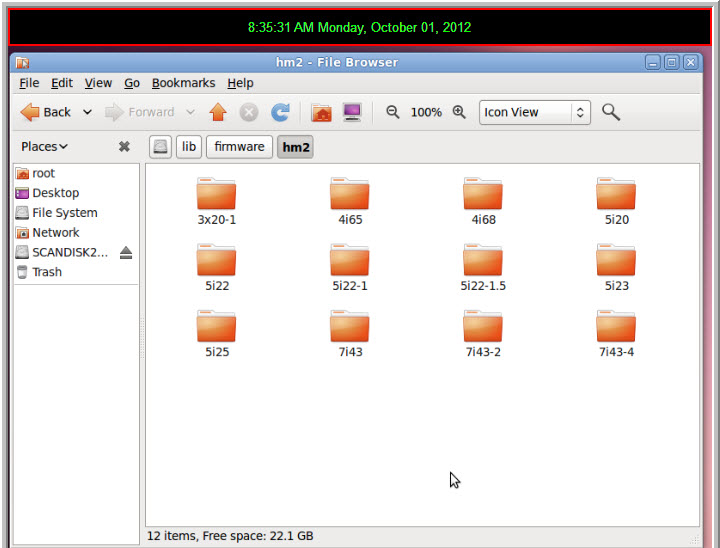Image resolution: width=720 pixels, height=548 pixels.
Task: Navigate to the firmware path button
Action: coord(239,147)
